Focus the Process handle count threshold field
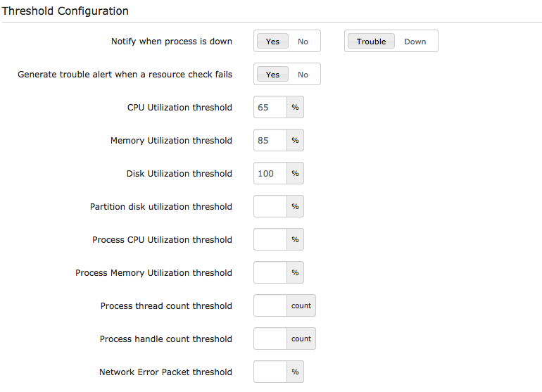 tap(270, 339)
